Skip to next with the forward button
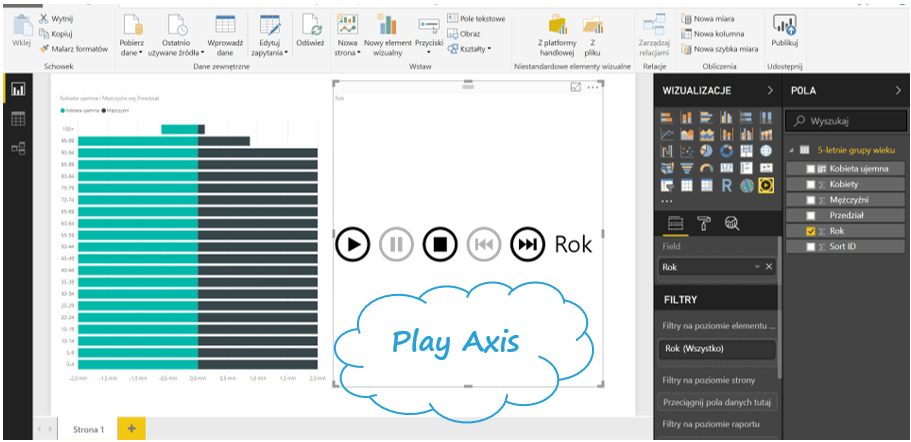Image resolution: width=911 pixels, height=442 pixels. coord(527,243)
